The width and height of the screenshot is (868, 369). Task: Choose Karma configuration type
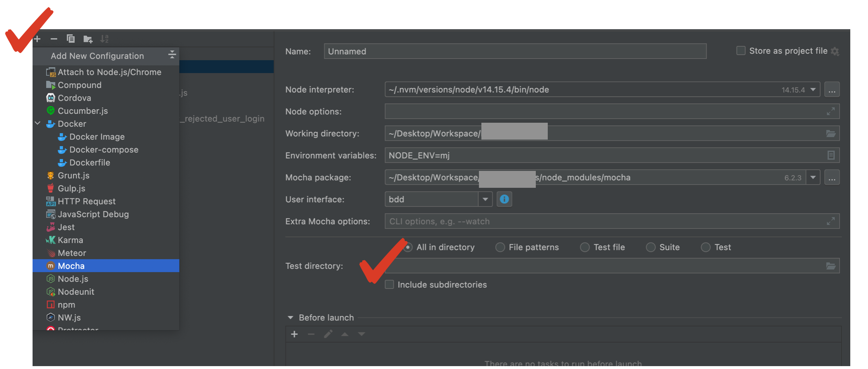point(106,240)
